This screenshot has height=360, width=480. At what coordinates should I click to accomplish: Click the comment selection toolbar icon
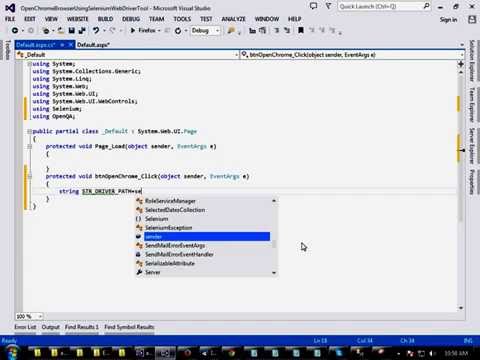277,31
